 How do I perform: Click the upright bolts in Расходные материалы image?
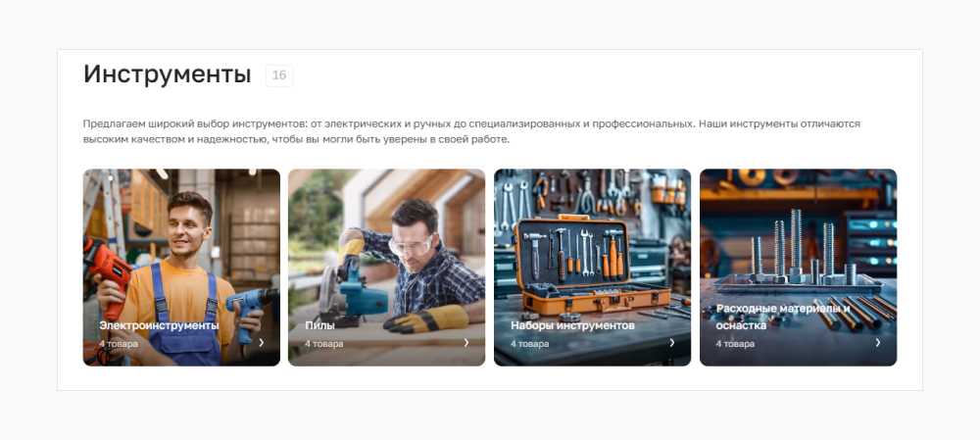(795, 247)
